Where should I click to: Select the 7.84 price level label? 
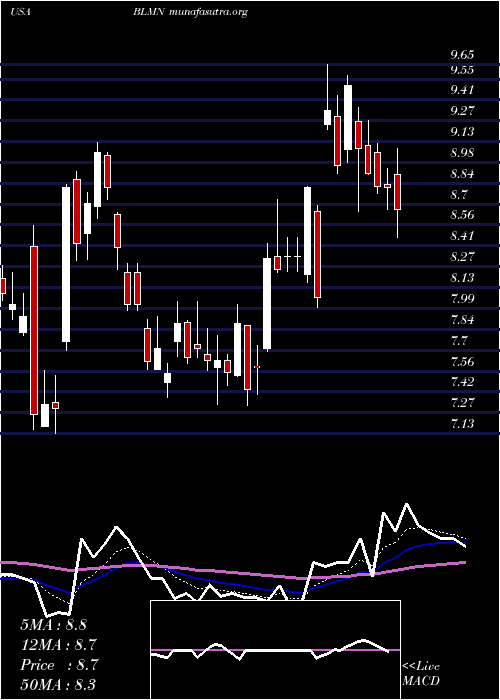point(462,320)
